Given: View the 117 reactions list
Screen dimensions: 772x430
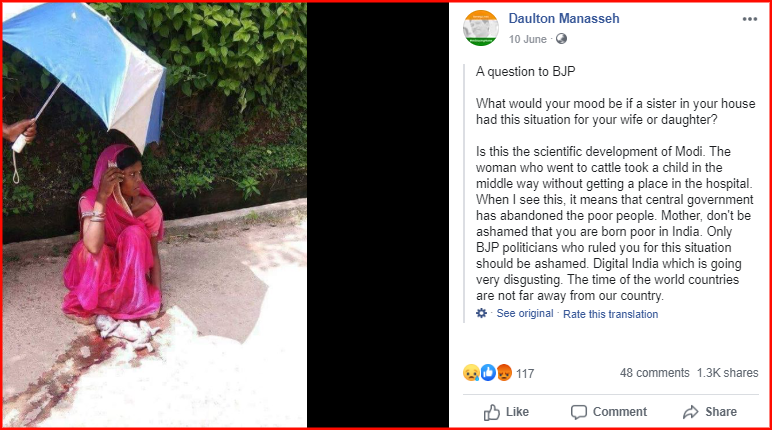Looking at the screenshot, I should coord(525,374).
